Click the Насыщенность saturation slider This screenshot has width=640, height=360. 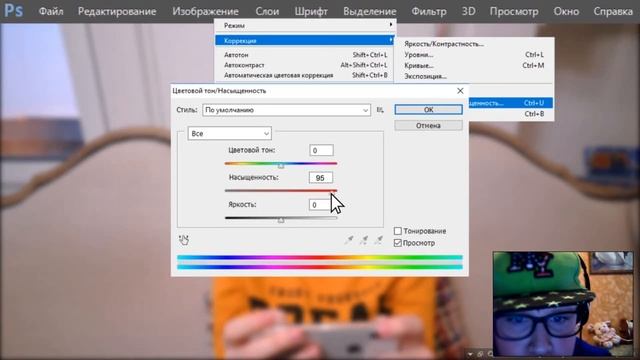[x=281, y=191]
